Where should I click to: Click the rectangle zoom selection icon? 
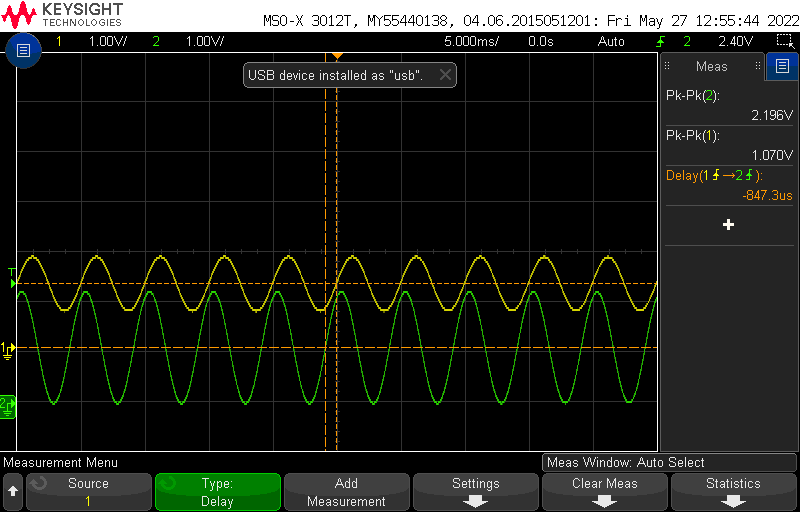[x=785, y=41]
